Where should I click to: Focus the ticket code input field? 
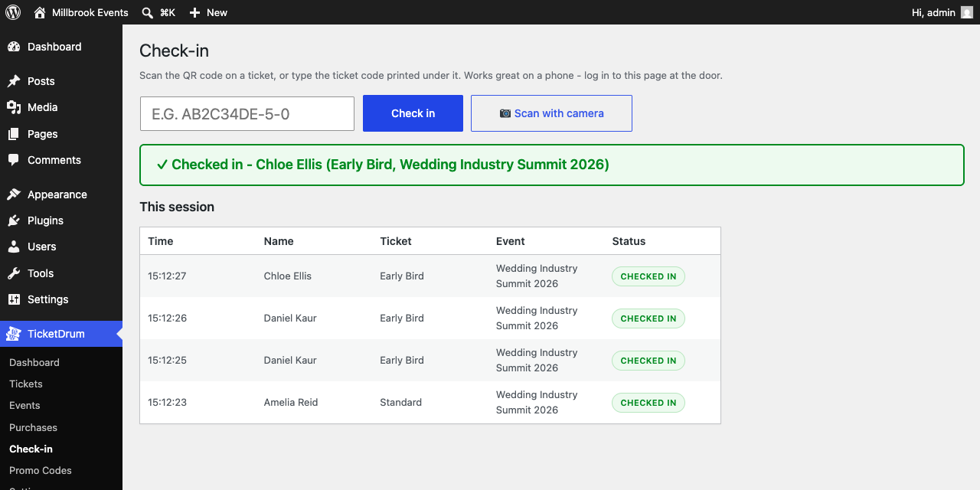247,113
